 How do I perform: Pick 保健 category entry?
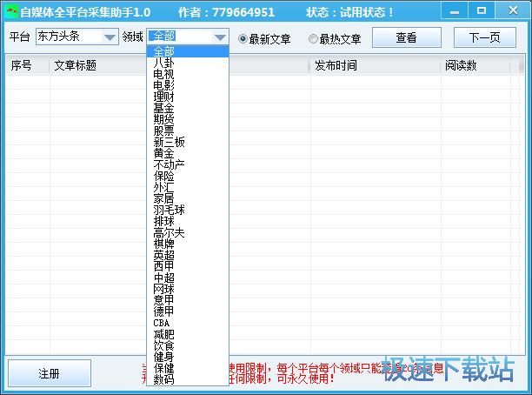[x=188, y=368]
